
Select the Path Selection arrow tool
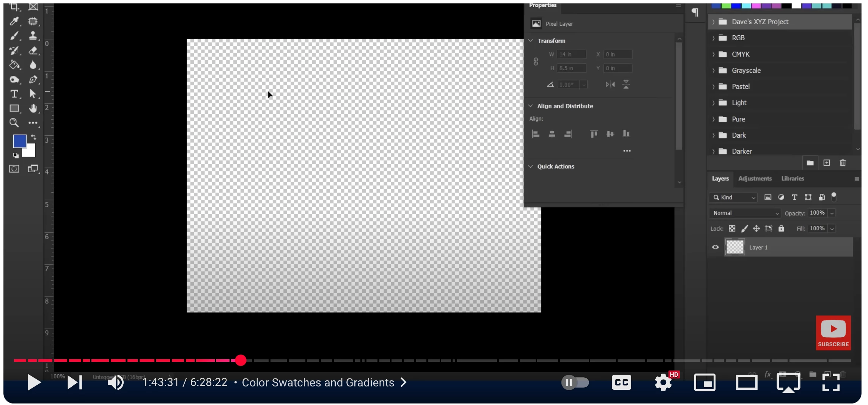[x=33, y=94]
